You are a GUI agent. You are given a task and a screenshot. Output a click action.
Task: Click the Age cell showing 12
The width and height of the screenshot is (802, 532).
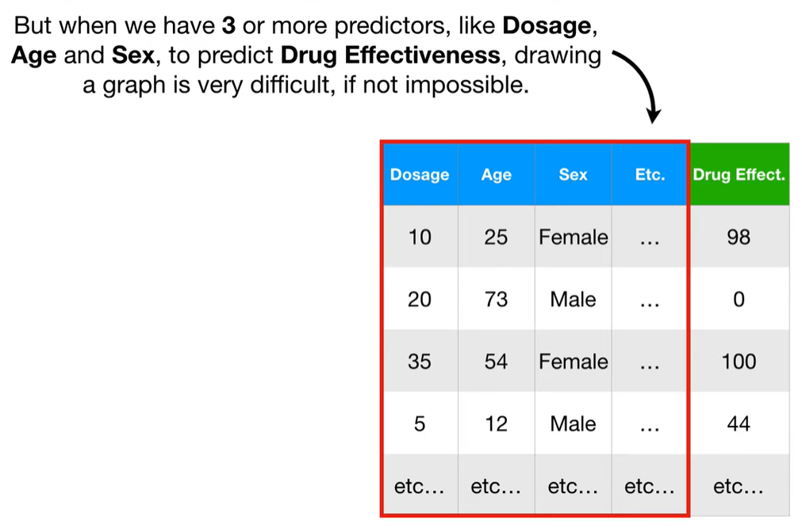click(496, 423)
